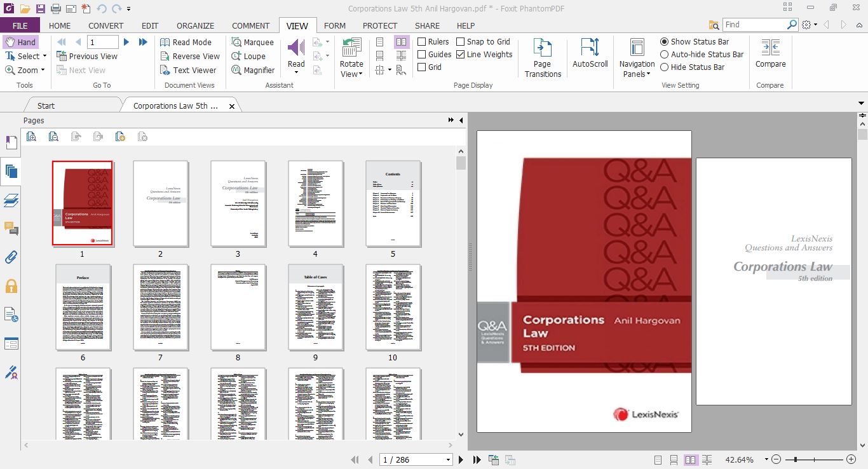Zoom in with status bar plus button
The width and height of the screenshot is (868, 469).
click(x=851, y=459)
